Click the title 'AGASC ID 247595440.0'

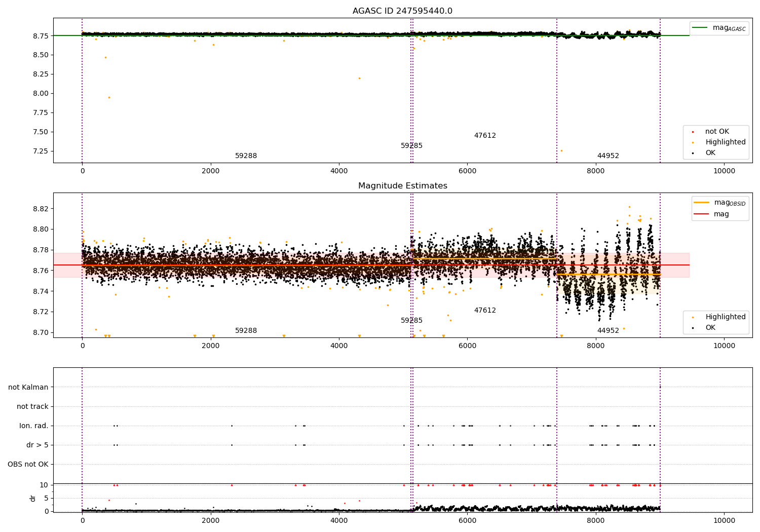(402, 11)
